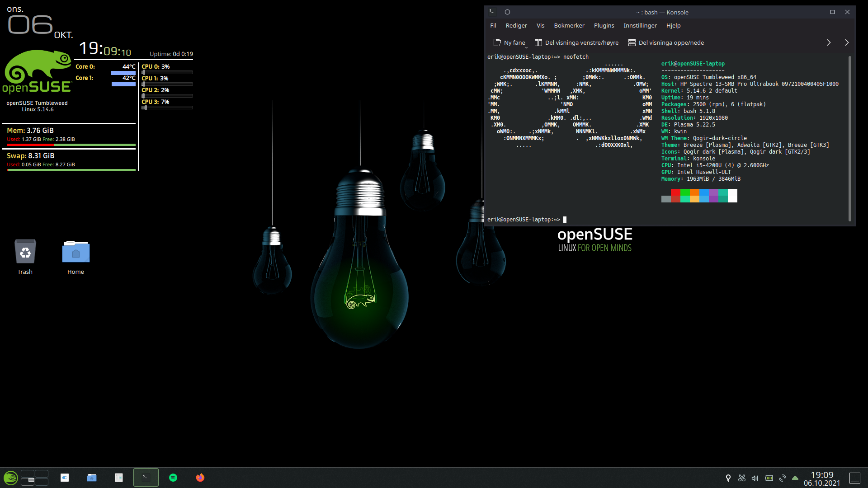This screenshot has width=868, height=488.
Task: Click the typed 'neofetch' command text
Action: click(x=576, y=57)
